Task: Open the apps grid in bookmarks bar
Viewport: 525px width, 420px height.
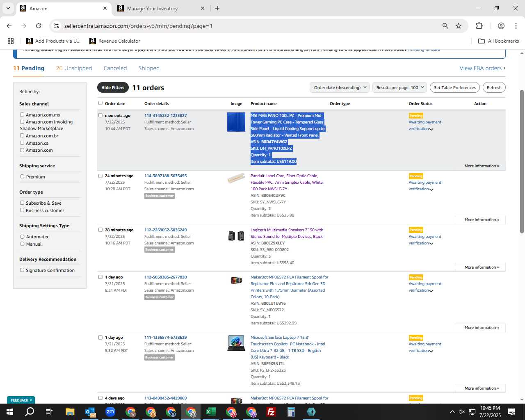Action: click(x=11, y=41)
